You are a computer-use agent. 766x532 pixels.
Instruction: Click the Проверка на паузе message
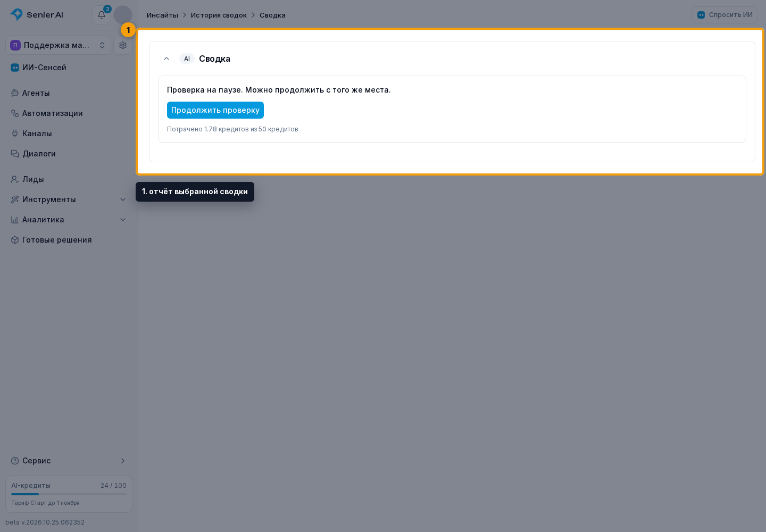click(x=279, y=90)
